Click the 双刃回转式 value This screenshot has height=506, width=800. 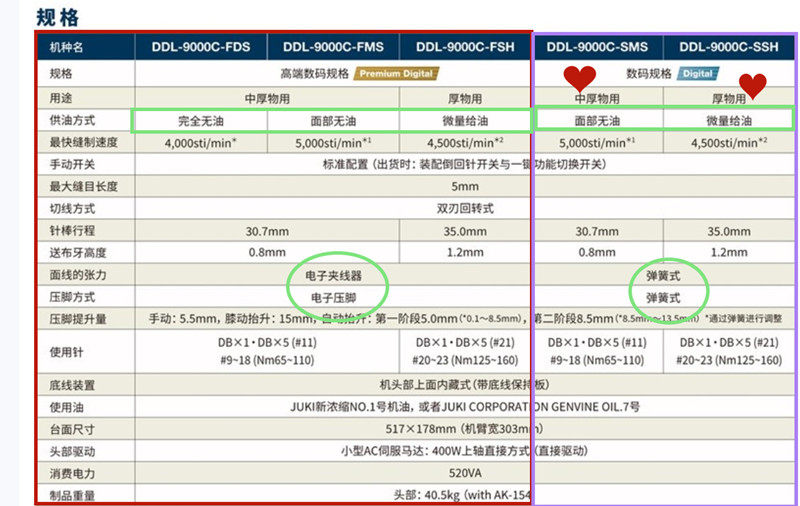(465, 208)
